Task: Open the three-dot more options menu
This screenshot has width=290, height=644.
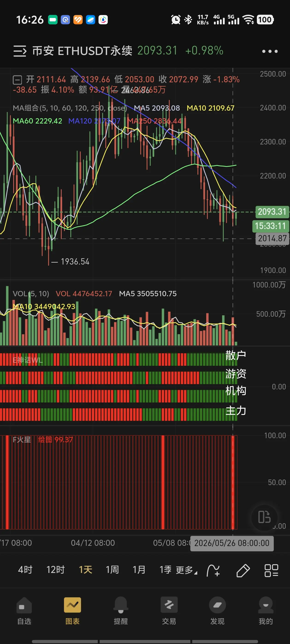Action: point(270,51)
